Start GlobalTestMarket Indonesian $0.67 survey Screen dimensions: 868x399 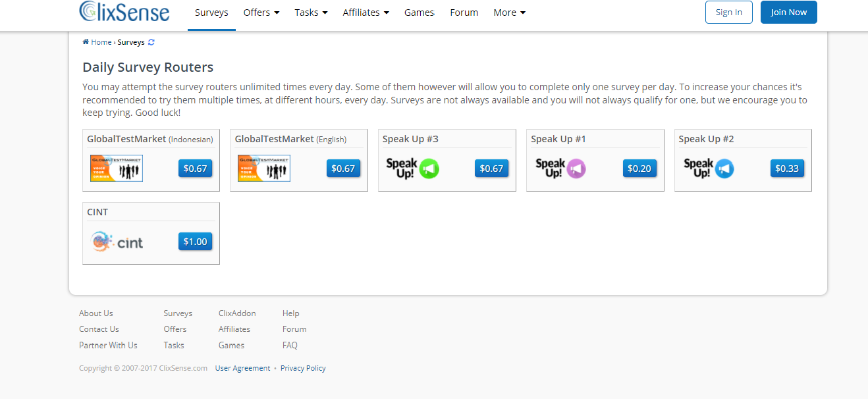(x=195, y=169)
